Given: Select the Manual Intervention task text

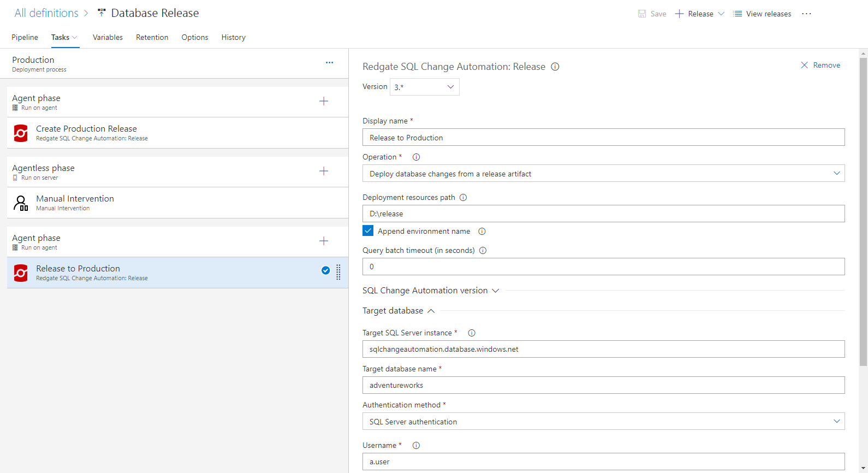Looking at the screenshot, I should click(x=75, y=198).
